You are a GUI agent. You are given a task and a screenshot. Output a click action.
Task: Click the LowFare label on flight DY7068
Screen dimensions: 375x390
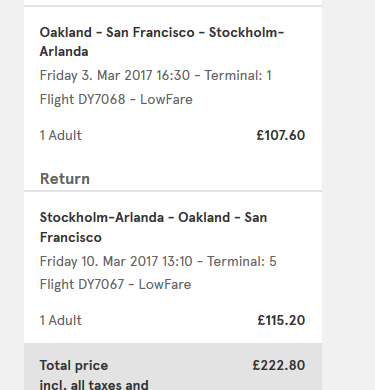point(166,99)
